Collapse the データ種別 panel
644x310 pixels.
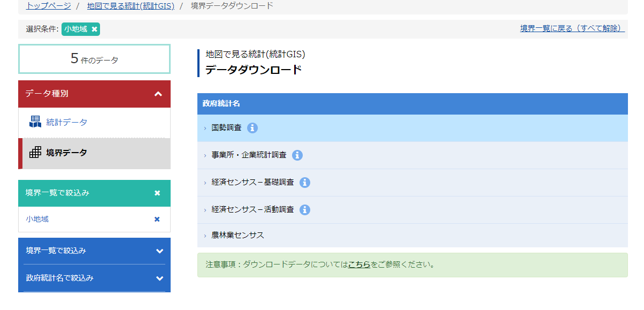click(x=158, y=94)
